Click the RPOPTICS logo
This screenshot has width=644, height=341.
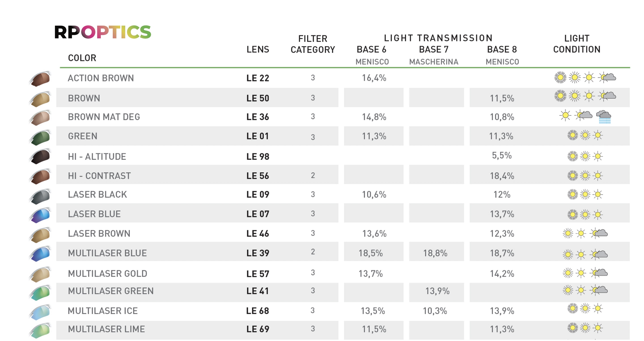pyautogui.click(x=103, y=32)
